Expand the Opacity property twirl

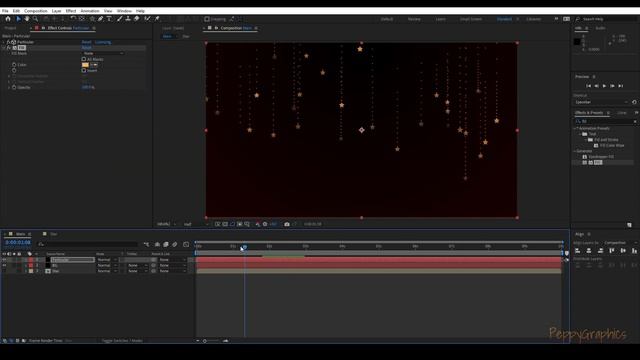[x=9, y=87]
